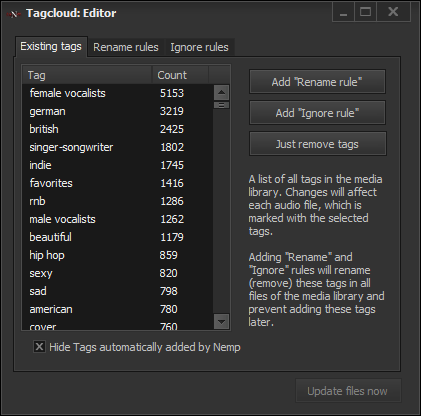Screen dimensions: 421x416
Task: Switch to the Rename rules tab
Action: tap(126, 47)
